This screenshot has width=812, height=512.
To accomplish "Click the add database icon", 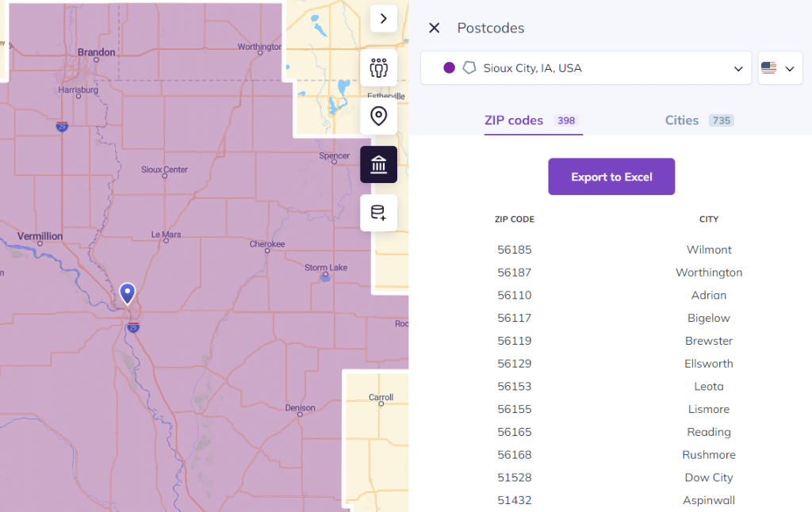I will (378, 212).
